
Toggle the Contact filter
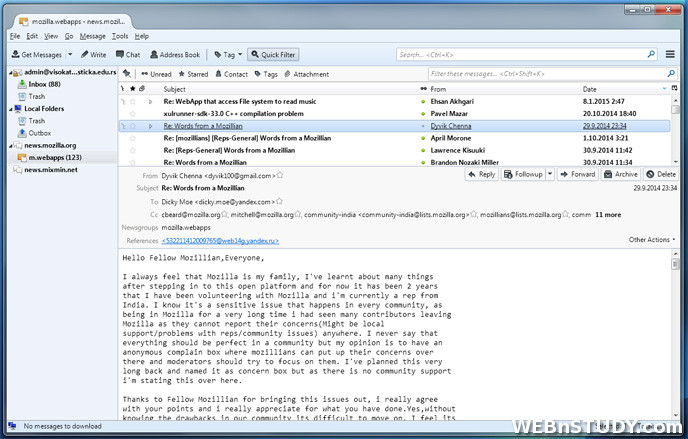231,74
